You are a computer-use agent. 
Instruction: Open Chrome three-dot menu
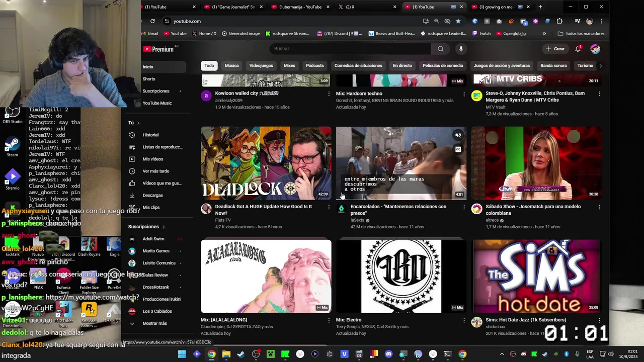tap(602, 21)
